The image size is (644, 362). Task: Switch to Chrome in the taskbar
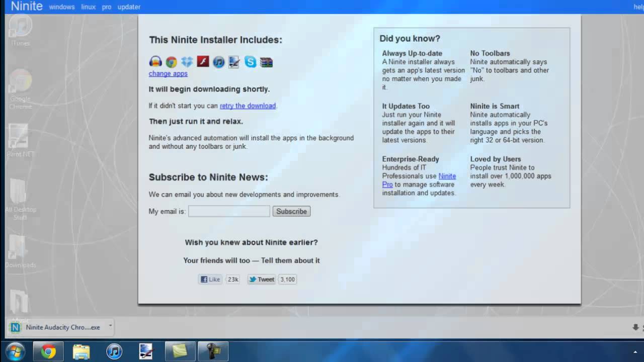click(48, 351)
